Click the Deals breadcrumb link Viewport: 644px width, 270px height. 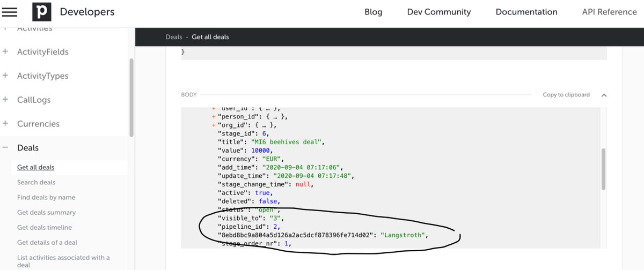click(173, 37)
